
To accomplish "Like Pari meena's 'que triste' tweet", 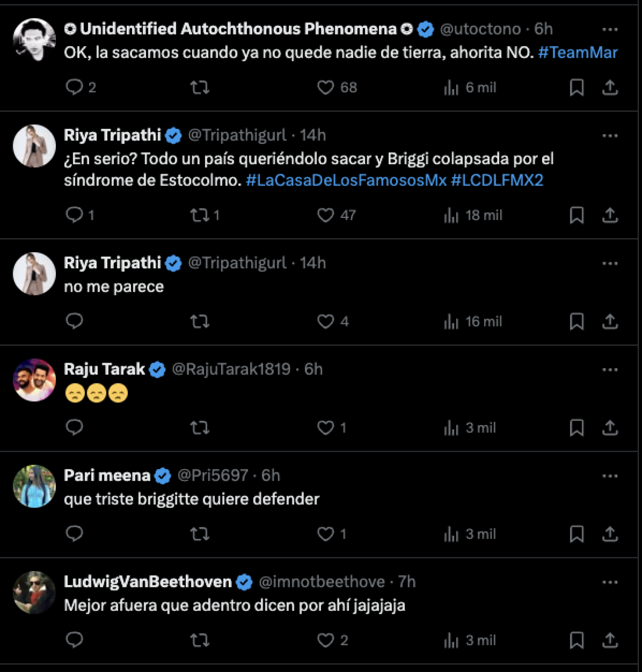I will 326,534.
